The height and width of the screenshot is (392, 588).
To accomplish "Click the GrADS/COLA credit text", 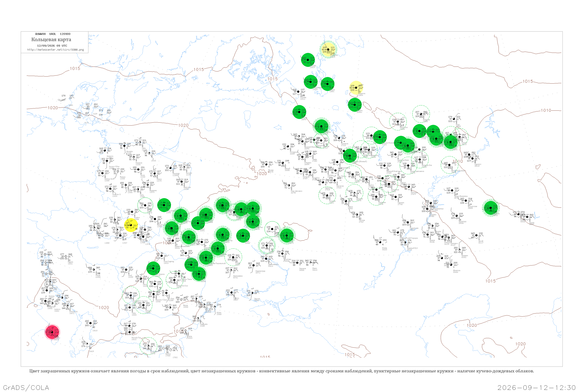I will click(26, 387).
